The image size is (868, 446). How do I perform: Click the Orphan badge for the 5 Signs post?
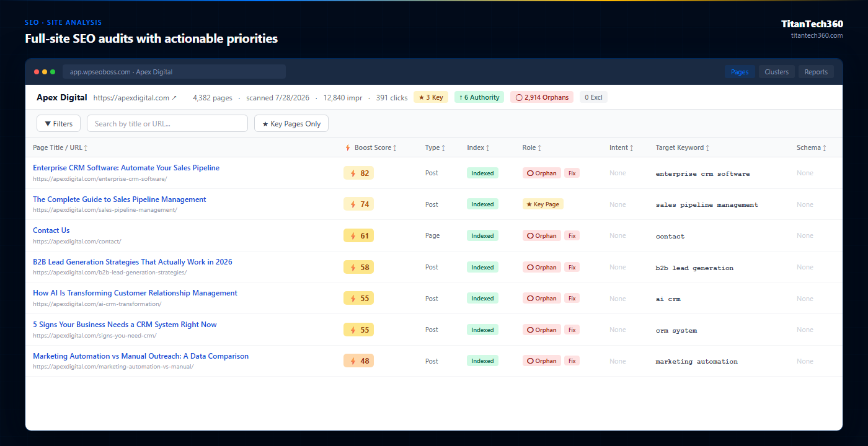coord(542,330)
